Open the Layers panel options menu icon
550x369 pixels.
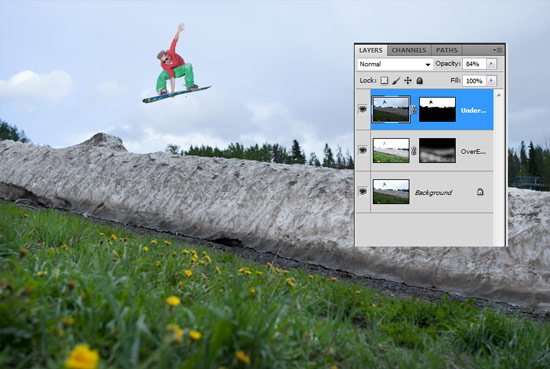click(497, 50)
